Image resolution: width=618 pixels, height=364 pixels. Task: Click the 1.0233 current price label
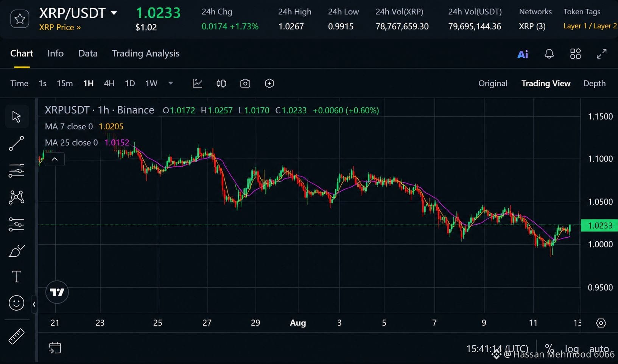click(x=599, y=226)
